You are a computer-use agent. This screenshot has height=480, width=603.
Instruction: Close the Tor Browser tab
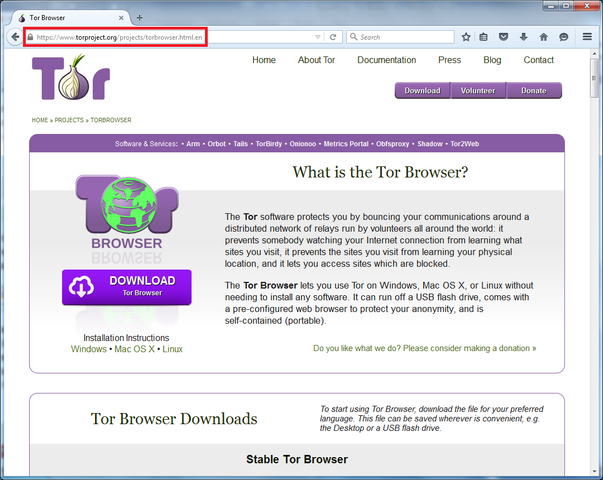[x=121, y=18]
